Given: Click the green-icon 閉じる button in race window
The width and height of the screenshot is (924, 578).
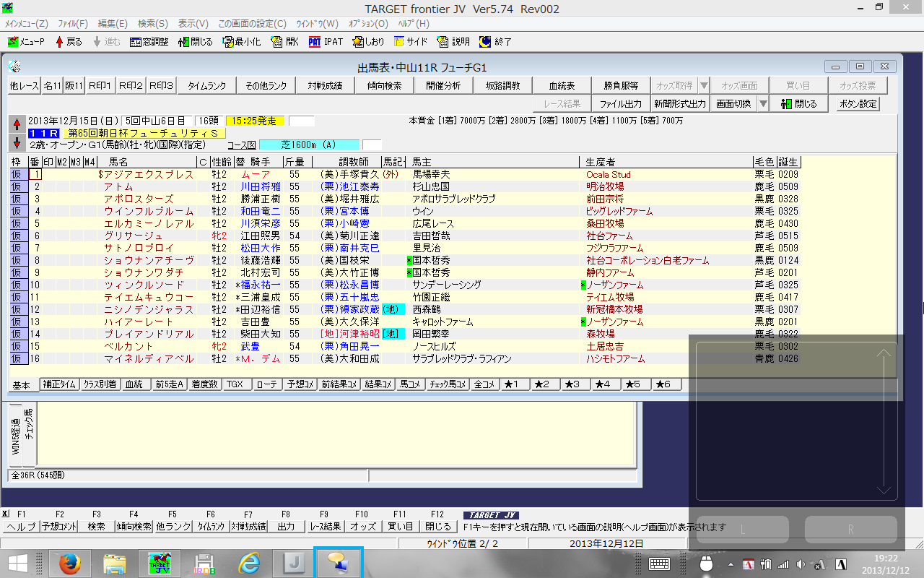Looking at the screenshot, I should (x=799, y=104).
